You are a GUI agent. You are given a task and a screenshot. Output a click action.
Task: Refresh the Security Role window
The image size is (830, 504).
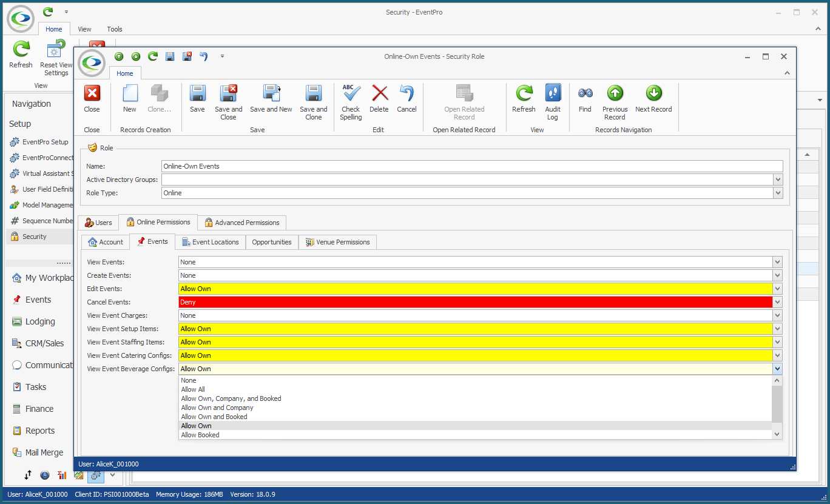524,99
